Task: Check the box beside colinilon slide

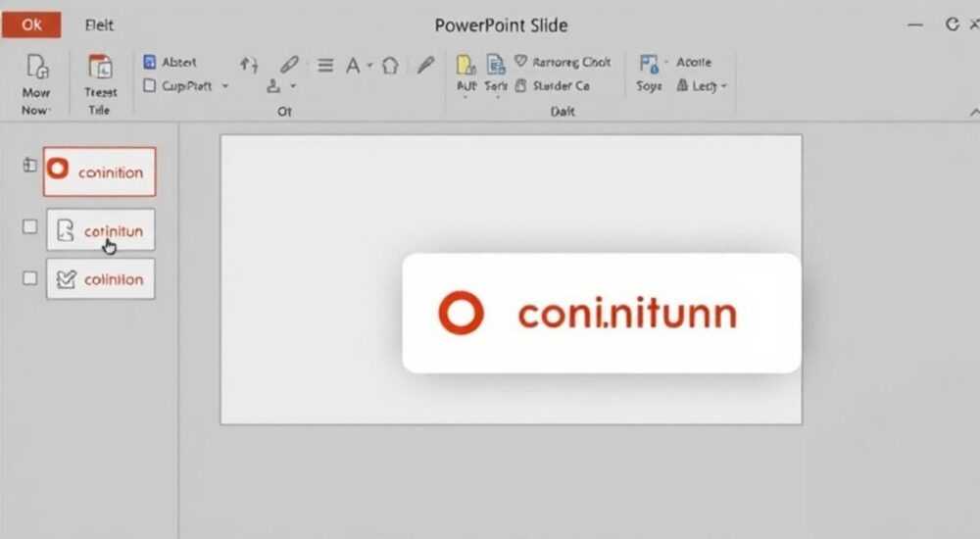Action: [29, 277]
